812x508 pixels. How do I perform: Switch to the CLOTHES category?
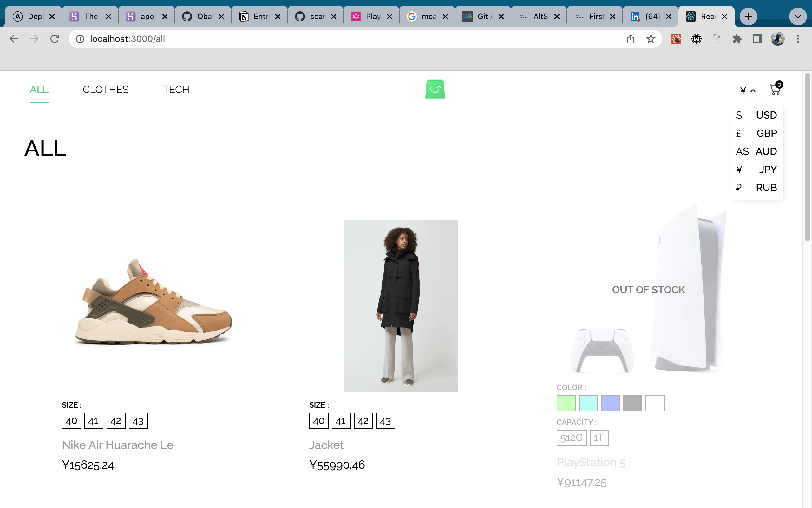105,90
